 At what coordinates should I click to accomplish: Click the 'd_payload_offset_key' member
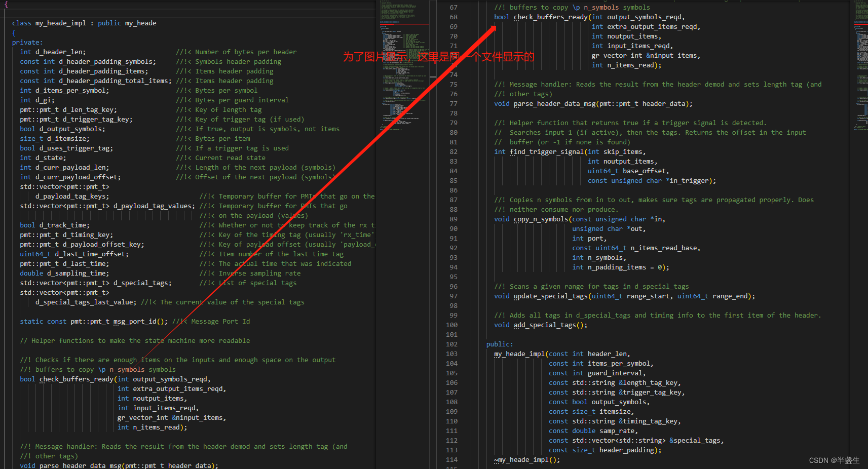101,245
